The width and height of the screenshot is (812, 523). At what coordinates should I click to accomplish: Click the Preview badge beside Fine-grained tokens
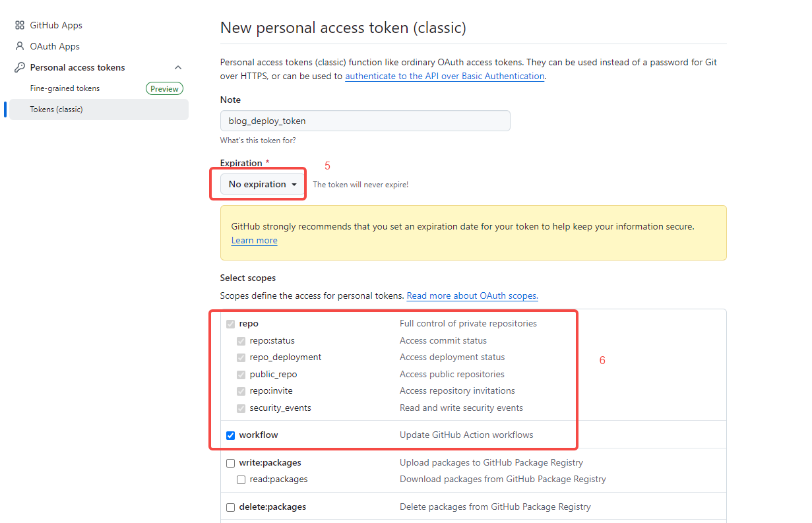pos(164,88)
